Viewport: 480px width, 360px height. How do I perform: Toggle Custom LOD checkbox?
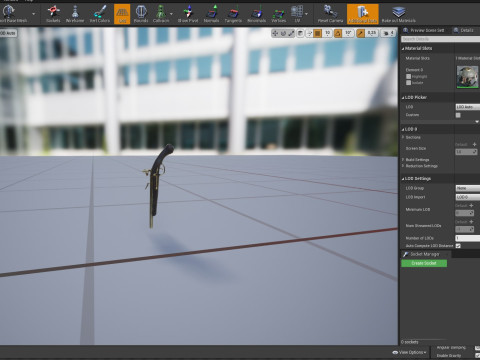pyautogui.click(x=458, y=115)
